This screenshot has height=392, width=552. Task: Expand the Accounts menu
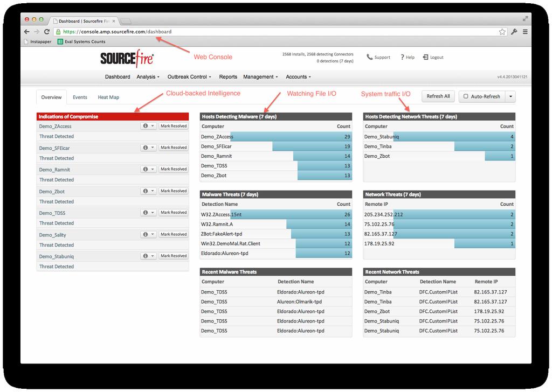(x=298, y=76)
